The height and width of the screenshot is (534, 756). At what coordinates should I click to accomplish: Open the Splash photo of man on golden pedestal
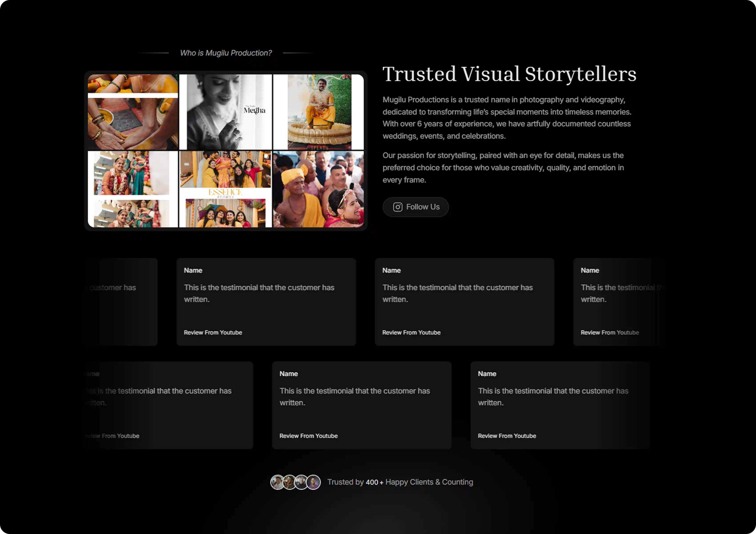318,112
